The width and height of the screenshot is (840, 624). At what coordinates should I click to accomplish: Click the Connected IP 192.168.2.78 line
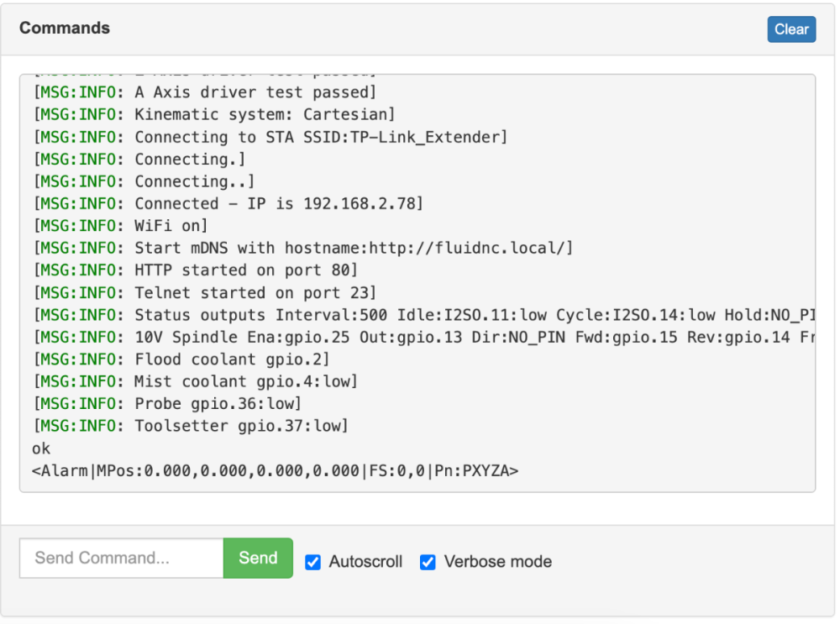[x=228, y=203]
